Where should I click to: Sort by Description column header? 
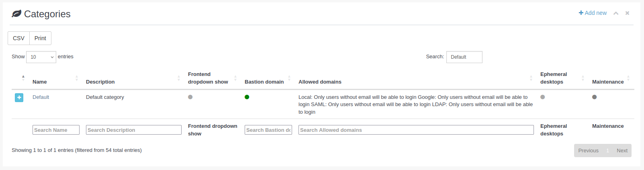tap(100, 82)
